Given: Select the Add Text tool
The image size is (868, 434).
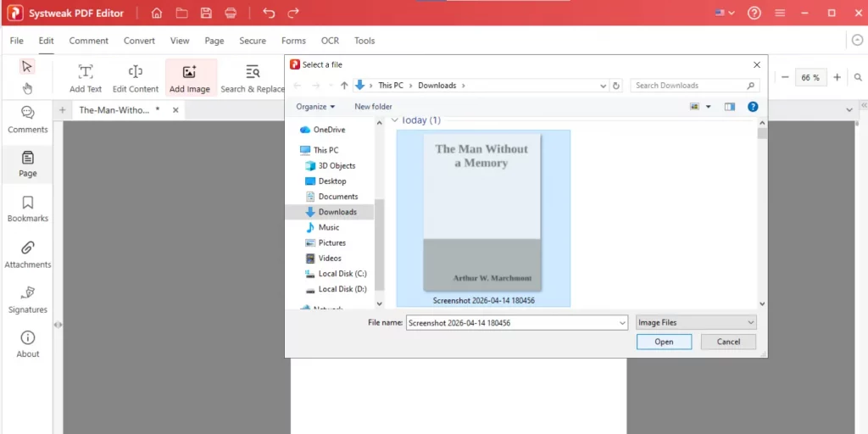Looking at the screenshot, I should [86, 78].
